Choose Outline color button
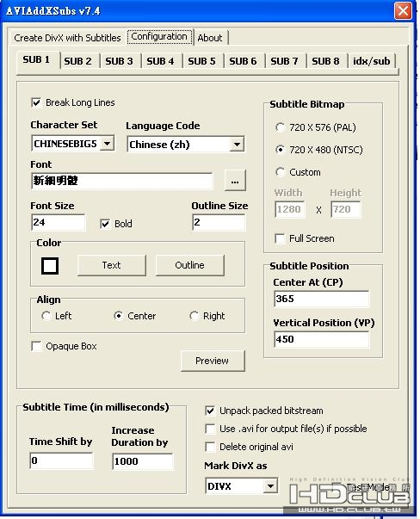 (189, 265)
